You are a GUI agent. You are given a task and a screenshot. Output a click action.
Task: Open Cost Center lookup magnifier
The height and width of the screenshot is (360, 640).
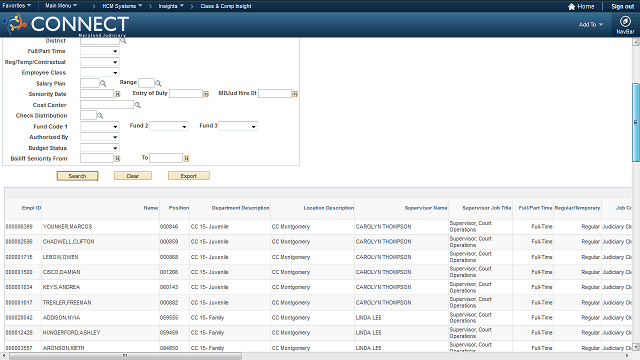[138, 105]
